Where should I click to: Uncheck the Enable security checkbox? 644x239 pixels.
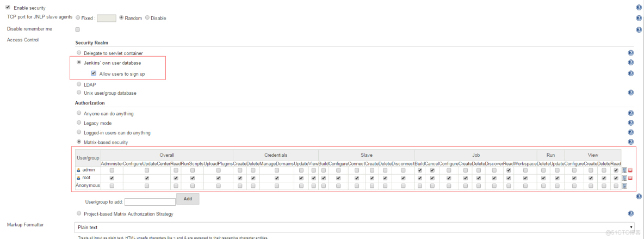pos(8,8)
